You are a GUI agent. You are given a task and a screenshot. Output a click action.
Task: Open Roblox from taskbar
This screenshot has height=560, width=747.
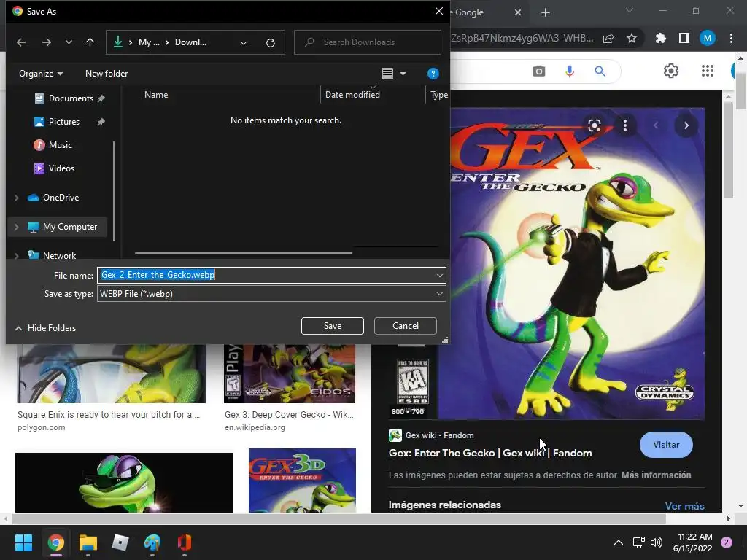pyautogui.click(x=120, y=542)
